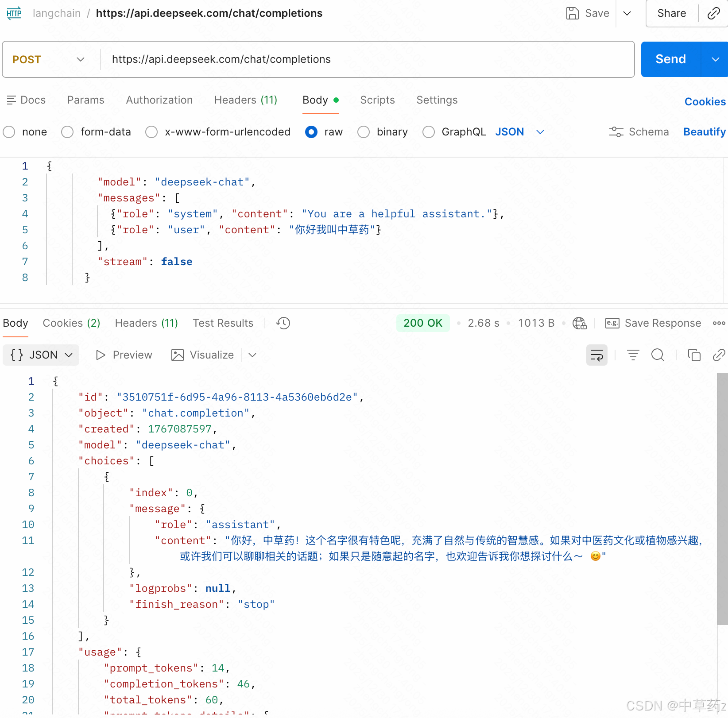Viewport: 728px width, 718px height.
Task: Copy the response body
Action: tap(693, 355)
